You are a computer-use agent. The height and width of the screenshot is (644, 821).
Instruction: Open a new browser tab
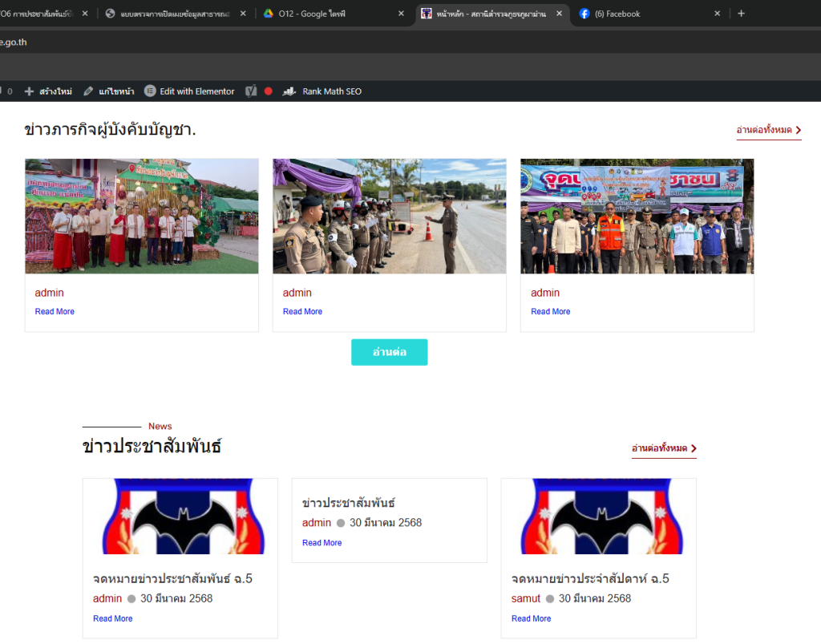tap(741, 14)
